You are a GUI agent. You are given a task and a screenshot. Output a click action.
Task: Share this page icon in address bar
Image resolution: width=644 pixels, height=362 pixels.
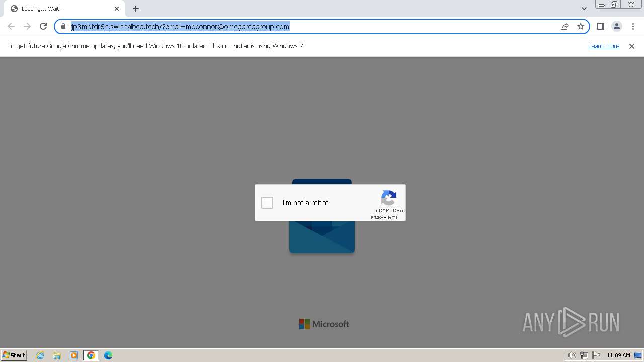tap(565, 26)
